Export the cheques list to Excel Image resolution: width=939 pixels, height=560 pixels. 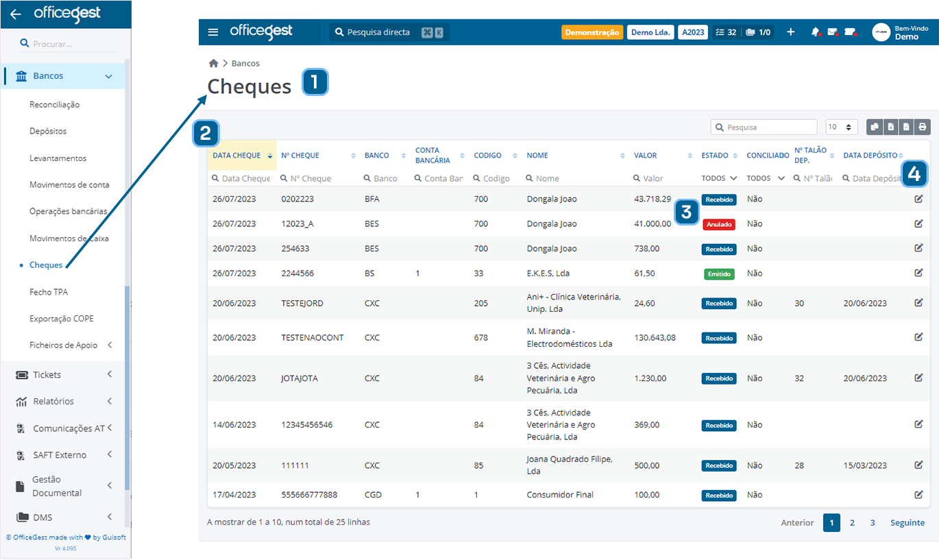point(891,127)
